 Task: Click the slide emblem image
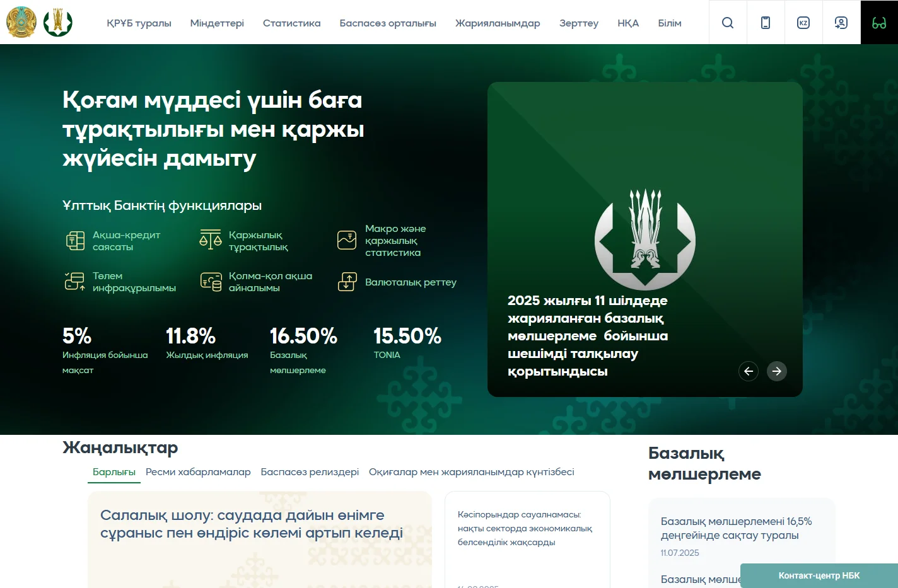[645, 239]
